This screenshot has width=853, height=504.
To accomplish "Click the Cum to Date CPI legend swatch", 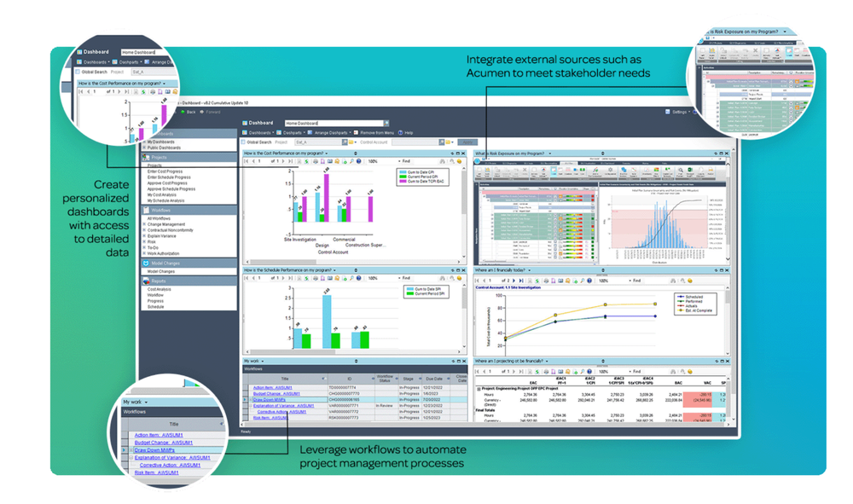I will point(403,171).
